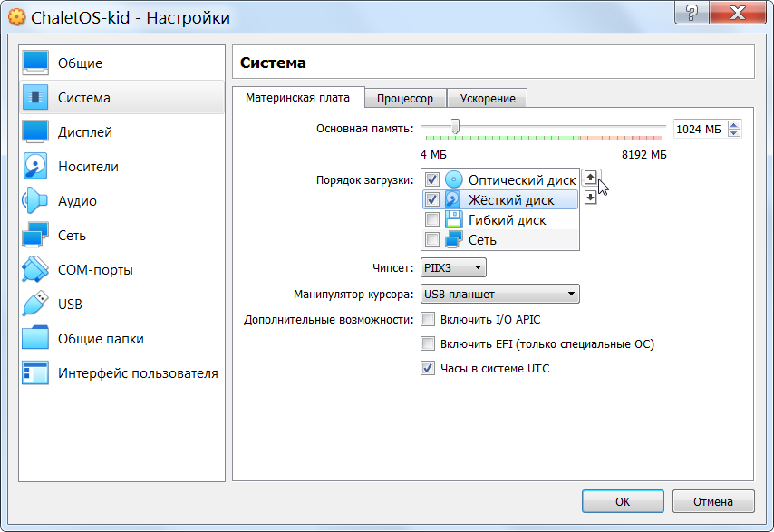Open the Чипсет PIIX3 dropdown
This screenshot has width=774, height=532.
453,268
